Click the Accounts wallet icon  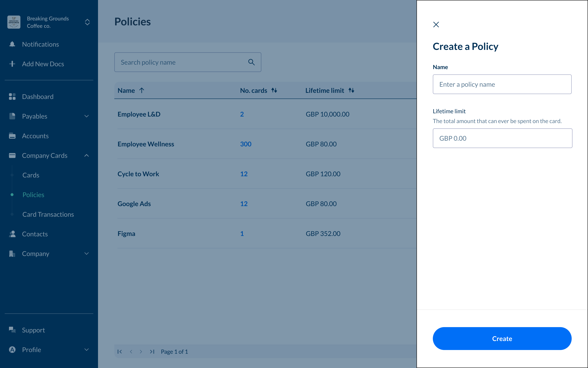[x=12, y=136]
